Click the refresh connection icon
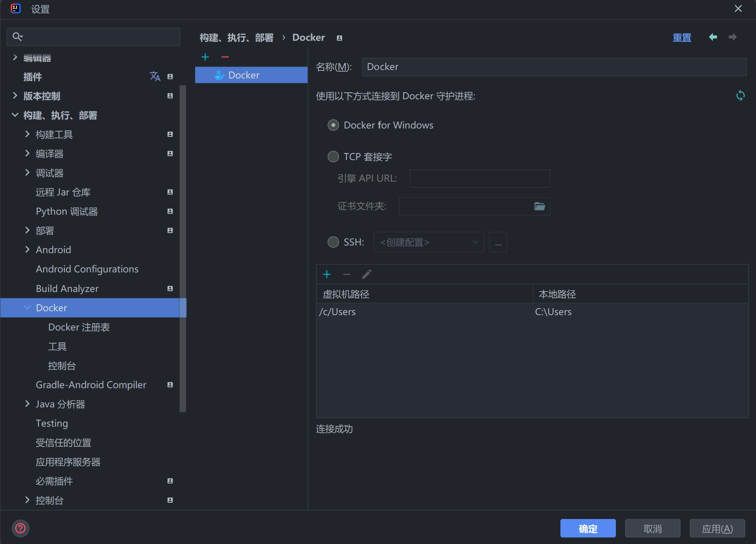This screenshot has width=756, height=544. click(740, 95)
